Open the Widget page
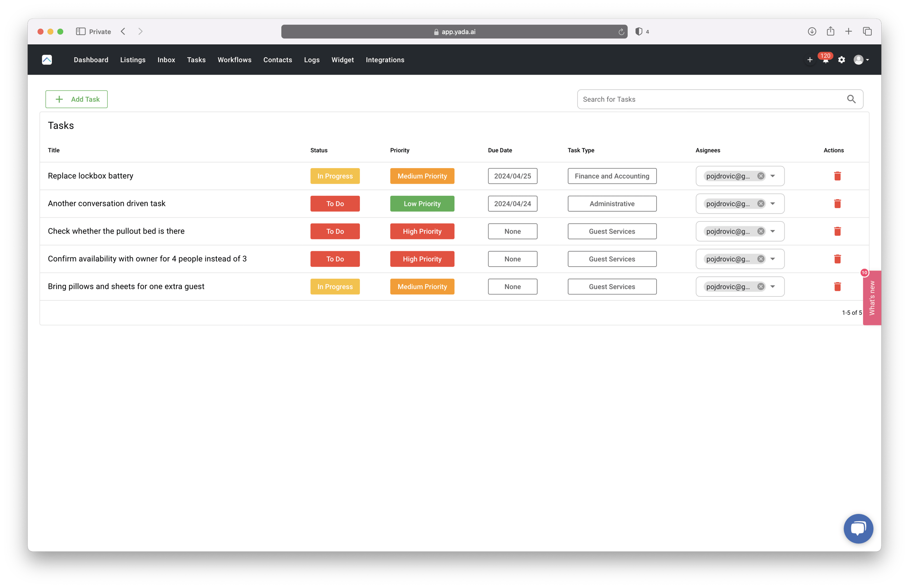Image resolution: width=909 pixels, height=588 pixels. point(343,60)
